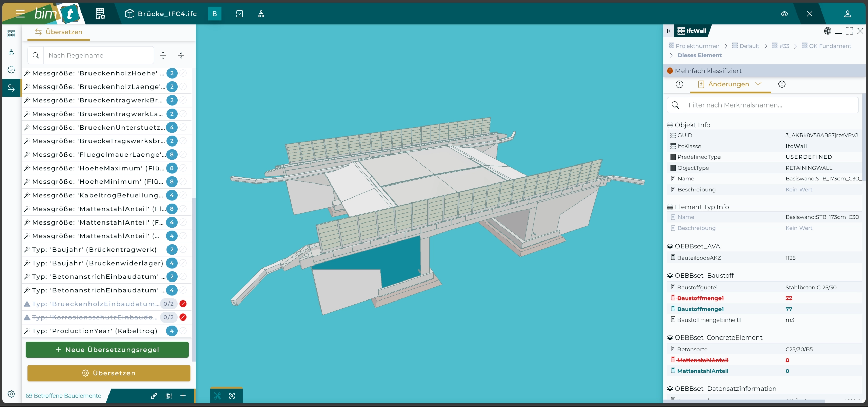
Task: Toggle the eye visibility icon in header
Action: click(x=784, y=14)
